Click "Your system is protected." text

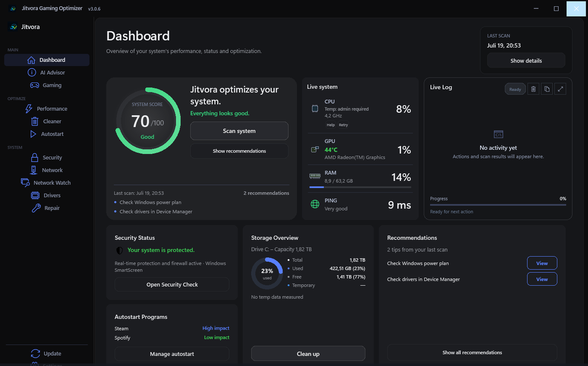[x=161, y=250]
